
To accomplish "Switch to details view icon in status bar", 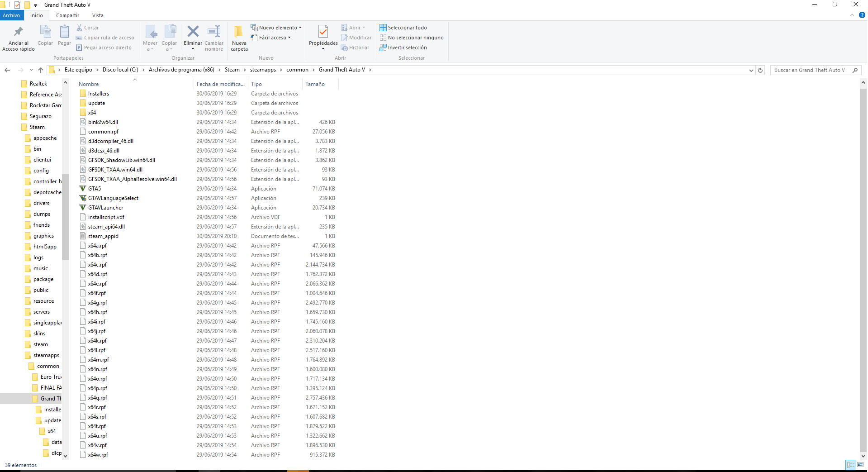I will (850, 465).
